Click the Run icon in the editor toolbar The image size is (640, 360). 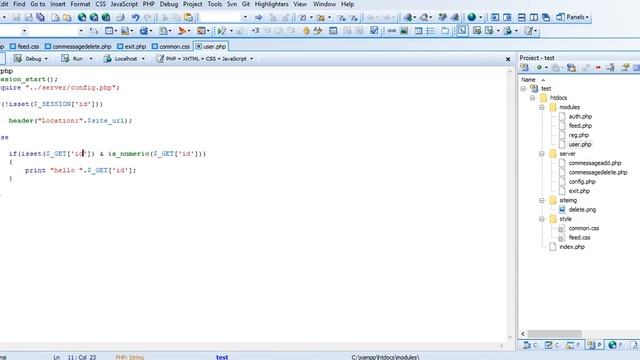pyautogui.click(x=65, y=59)
